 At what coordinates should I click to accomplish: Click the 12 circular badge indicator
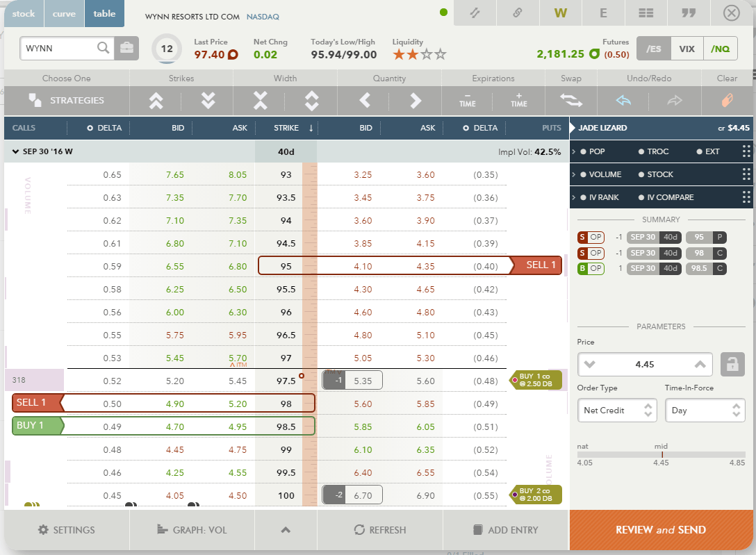(x=167, y=49)
